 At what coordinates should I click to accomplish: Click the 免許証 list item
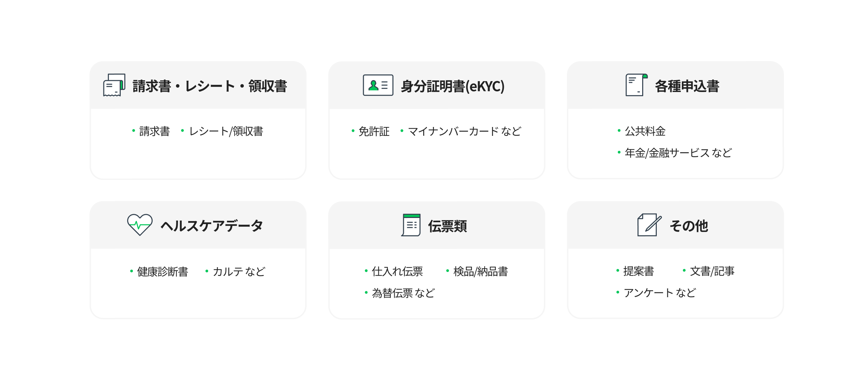tap(374, 131)
